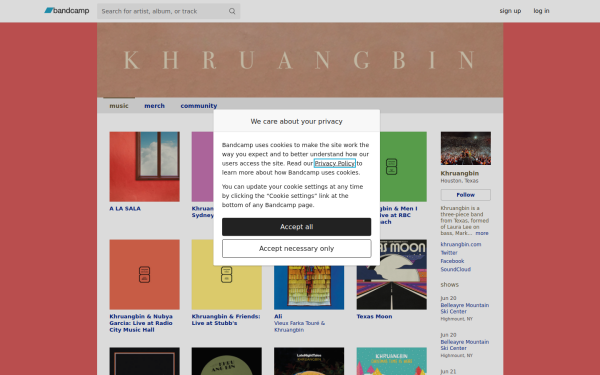Open the Facebook link
Screen dimensions: 600x375
point(452,261)
